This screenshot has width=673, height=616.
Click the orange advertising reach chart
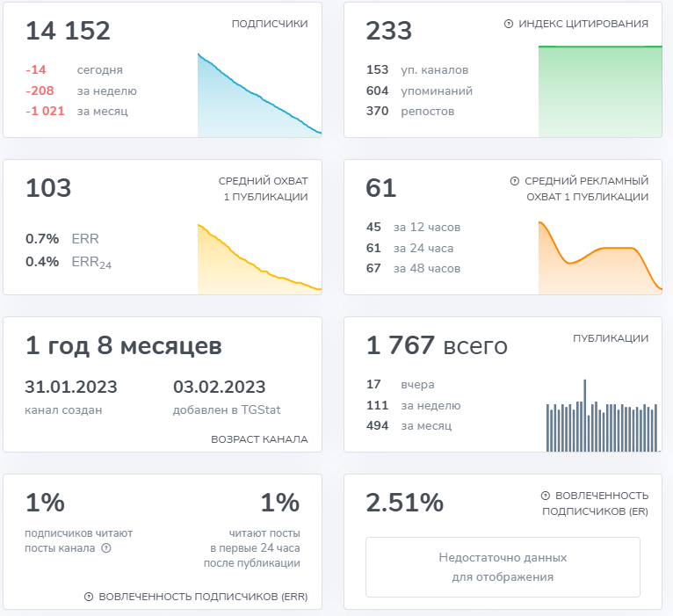coord(600,257)
